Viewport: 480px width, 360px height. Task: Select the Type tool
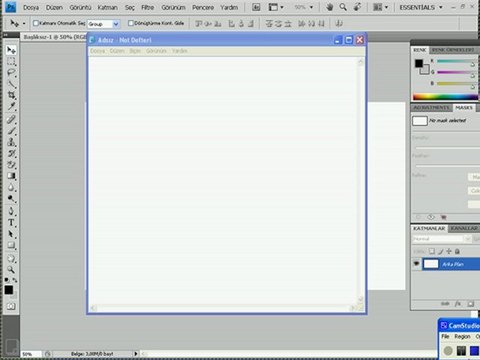coord(11,223)
